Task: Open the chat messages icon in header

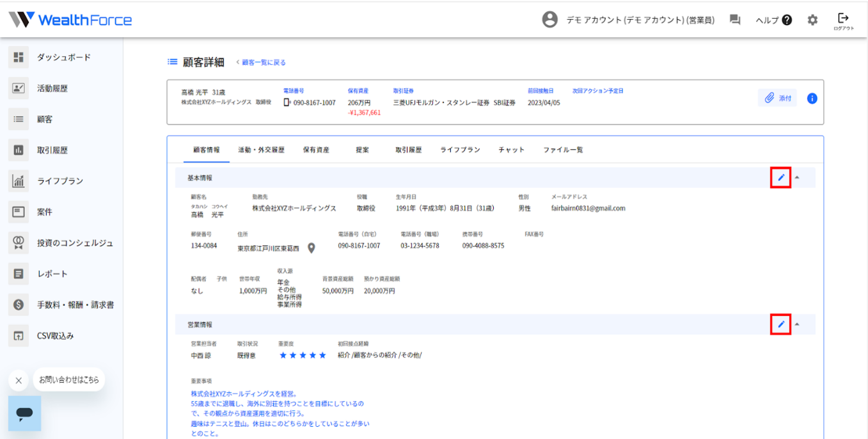Action: tap(735, 20)
